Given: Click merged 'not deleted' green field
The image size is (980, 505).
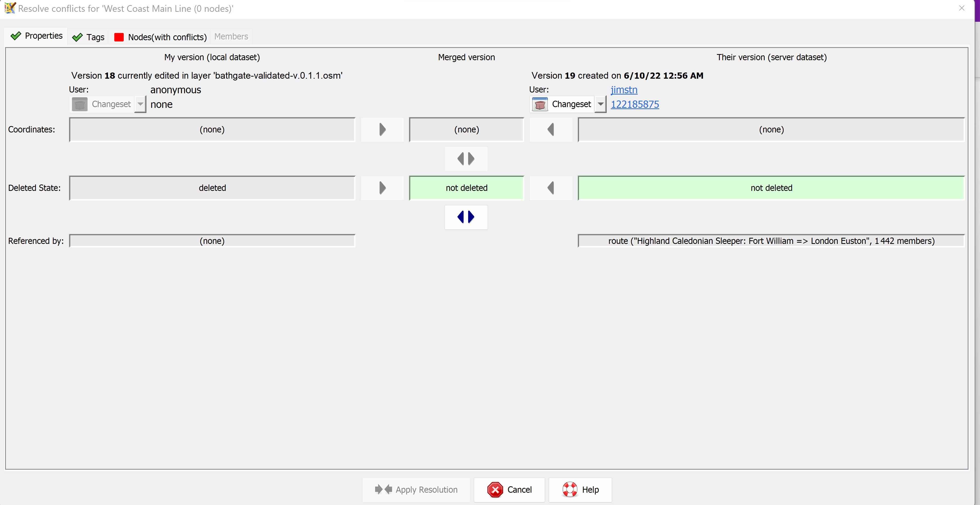Looking at the screenshot, I should click(466, 188).
